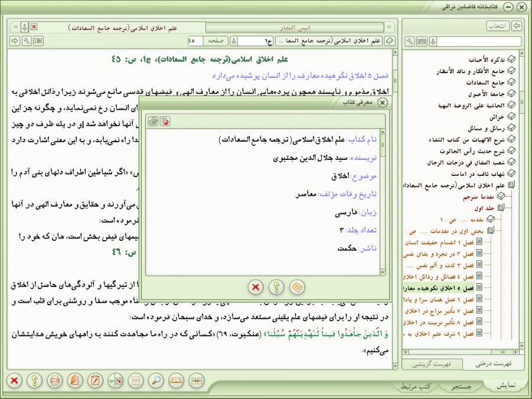
Task: Click the down arrow of document scrollbar
Action: 395,367
